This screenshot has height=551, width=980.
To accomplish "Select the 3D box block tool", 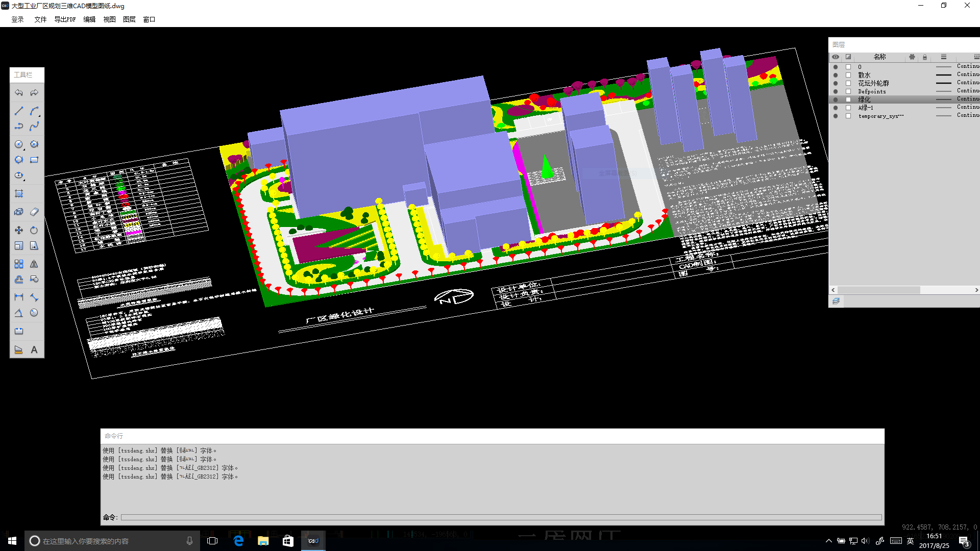I will click(x=19, y=212).
